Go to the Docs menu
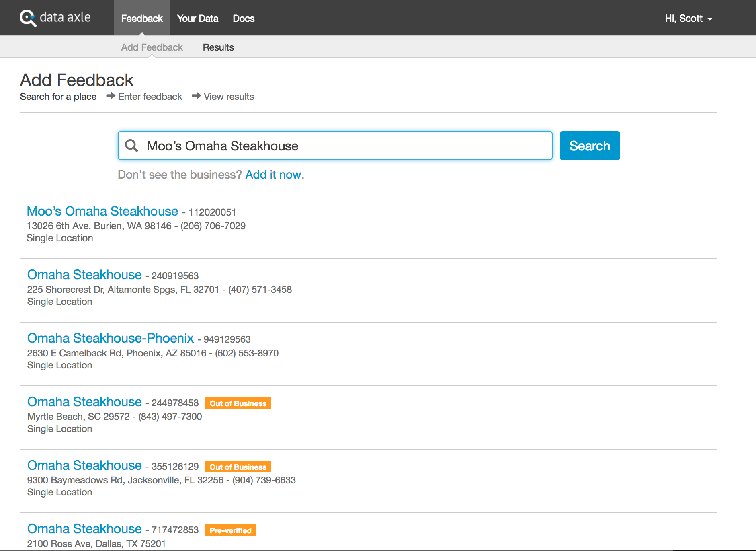The height and width of the screenshot is (551, 756). click(244, 19)
